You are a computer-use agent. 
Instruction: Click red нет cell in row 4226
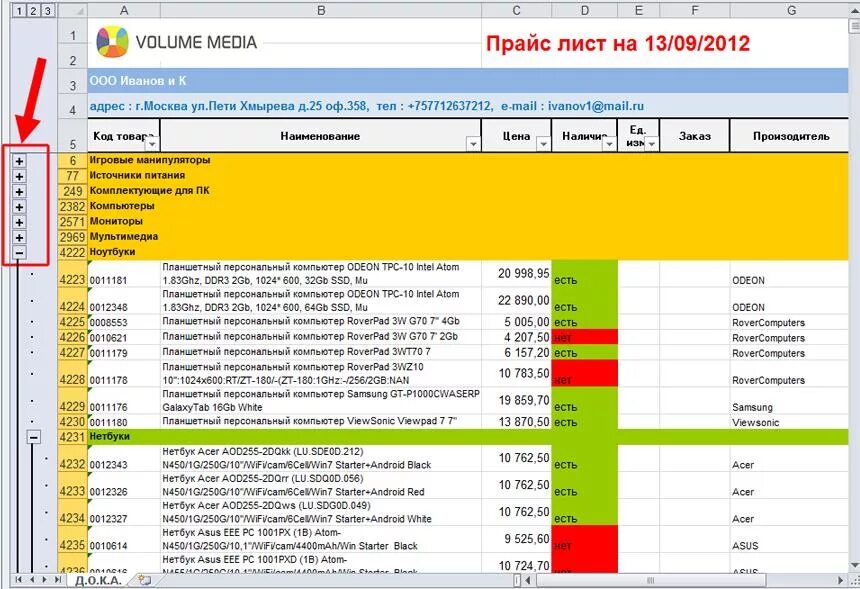(584, 337)
